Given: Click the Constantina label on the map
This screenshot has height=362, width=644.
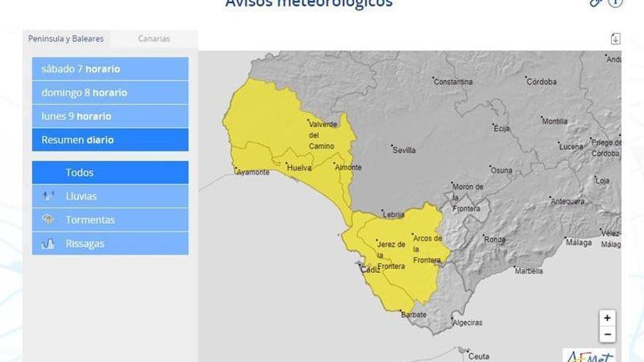Looking at the screenshot, I should (453, 82).
